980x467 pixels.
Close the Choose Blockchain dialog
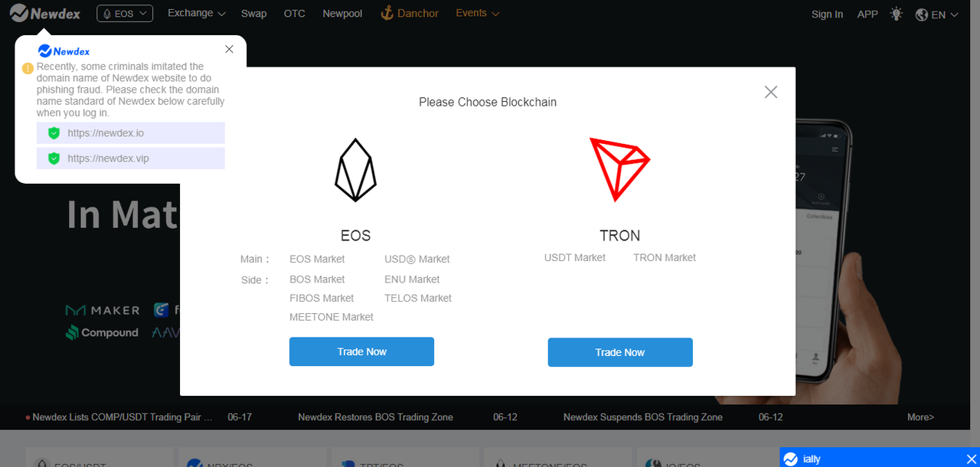pos(771,92)
